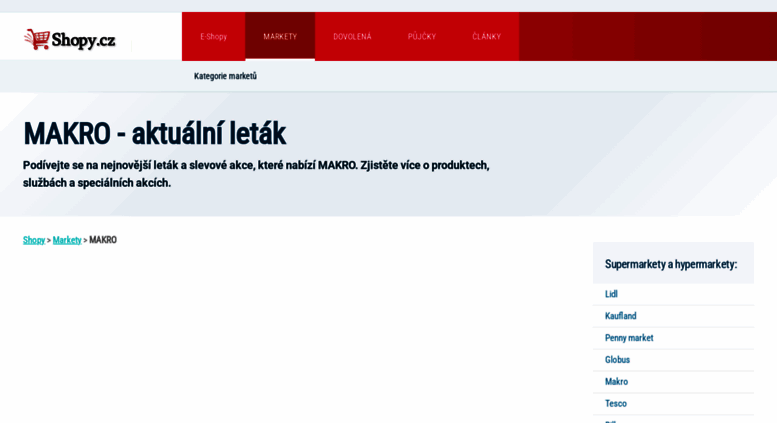Click the Shopy.cz shopping cart logo

click(70, 39)
